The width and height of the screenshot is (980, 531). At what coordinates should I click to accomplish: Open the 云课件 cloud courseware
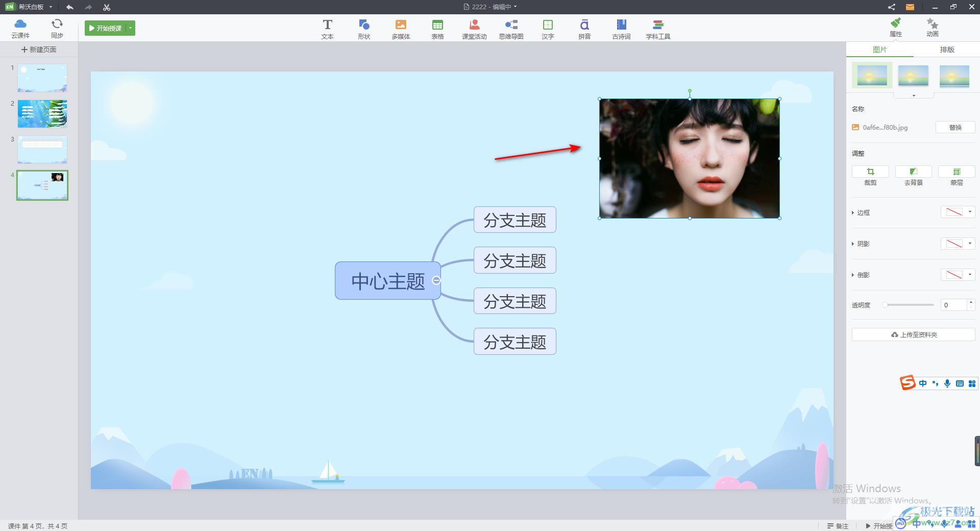pyautogui.click(x=20, y=28)
